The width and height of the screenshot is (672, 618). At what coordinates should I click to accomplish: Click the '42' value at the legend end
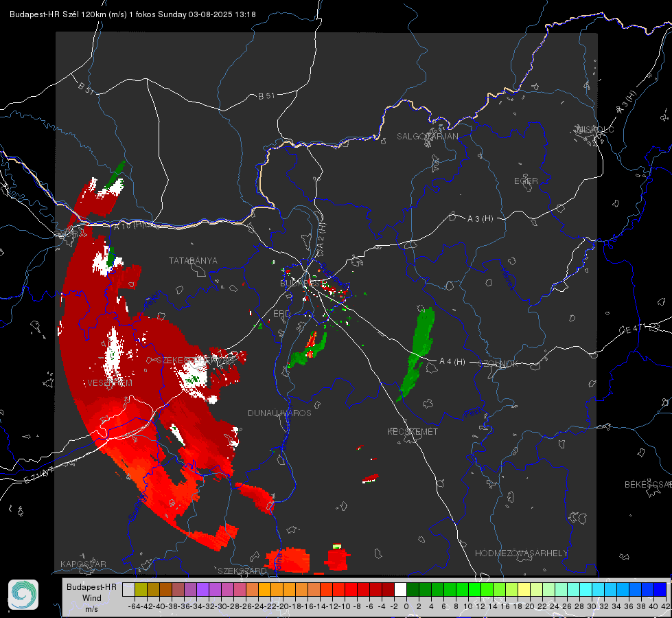tap(666, 606)
